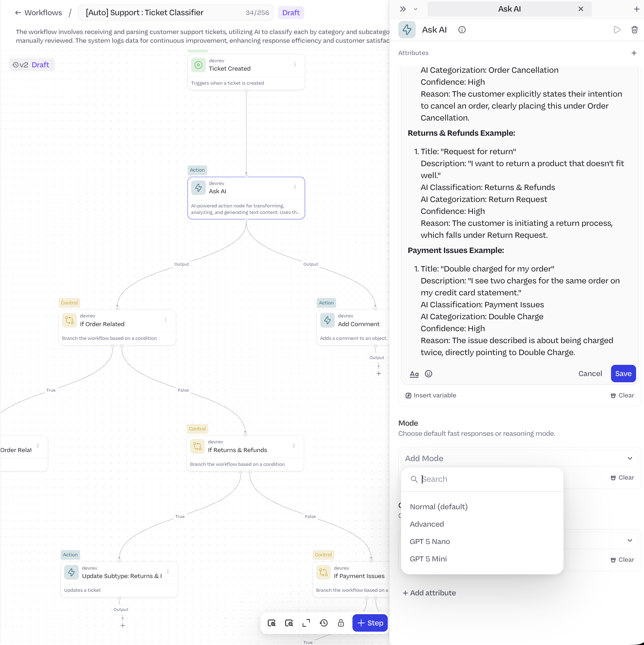The image size is (644, 645).
Task: Expand the Add Mode dropdown
Action: (x=519, y=458)
